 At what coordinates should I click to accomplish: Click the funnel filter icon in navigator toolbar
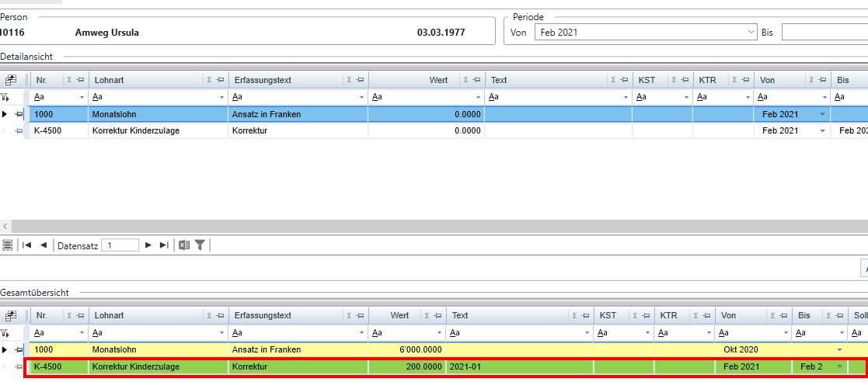tap(200, 245)
